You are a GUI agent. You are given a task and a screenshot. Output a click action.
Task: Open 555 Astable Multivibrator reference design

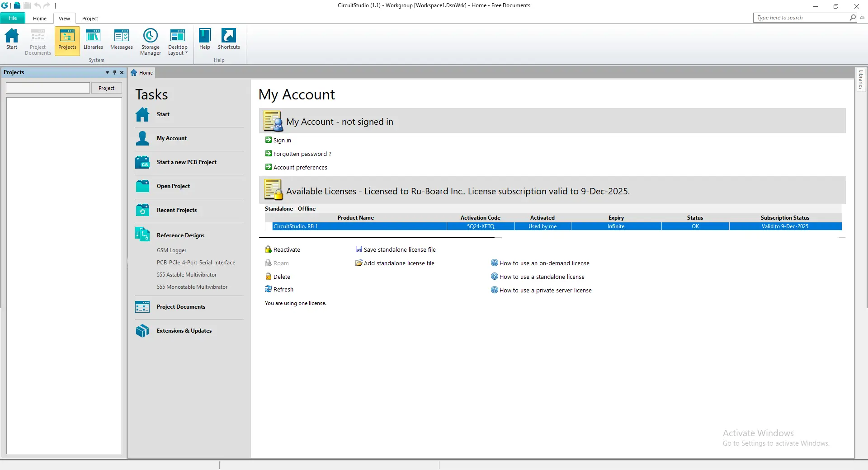(187, 275)
